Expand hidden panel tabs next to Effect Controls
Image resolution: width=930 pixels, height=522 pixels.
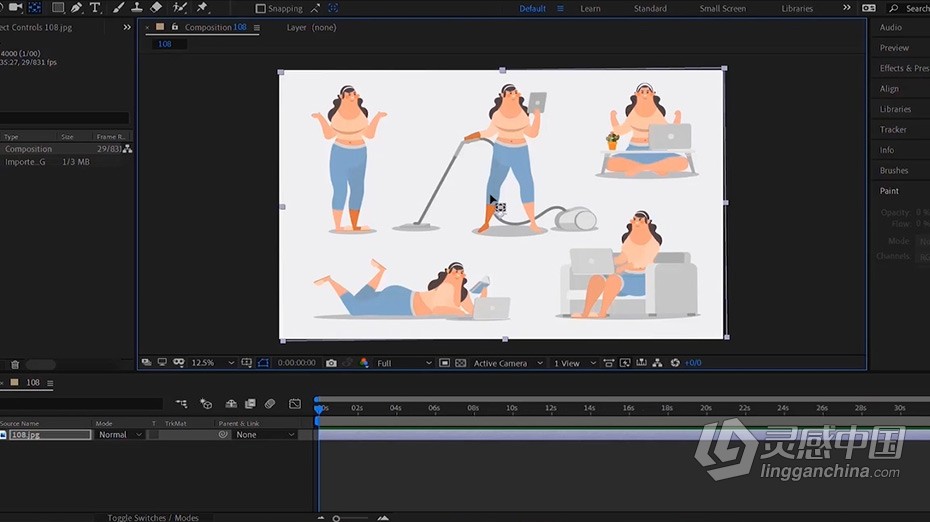pyautogui.click(x=127, y=27)
